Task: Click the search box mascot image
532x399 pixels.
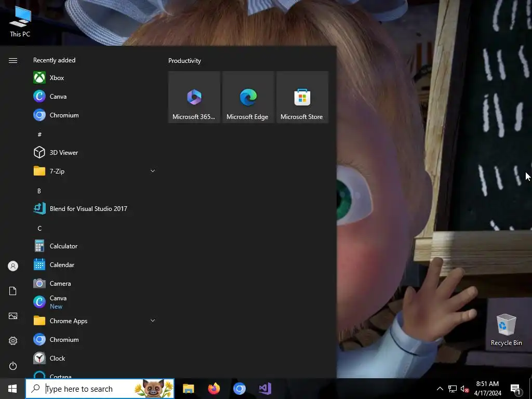Action: coord(153,389)
